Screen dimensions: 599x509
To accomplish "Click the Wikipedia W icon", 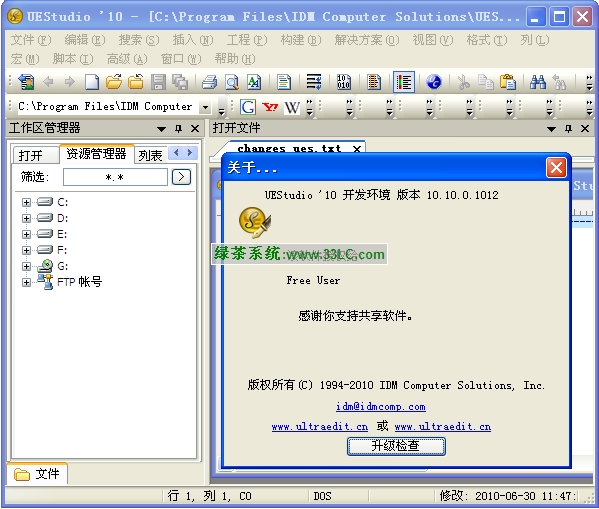I will coord(292,107).
